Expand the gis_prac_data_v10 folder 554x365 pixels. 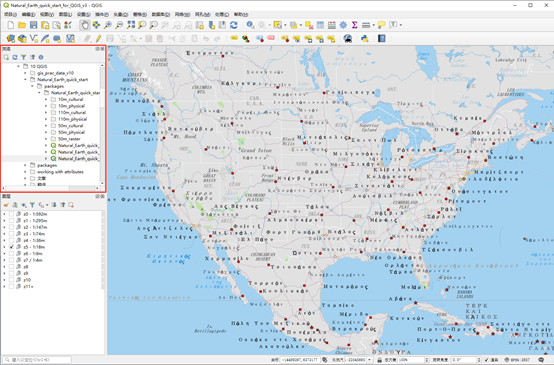click(25, 73)
